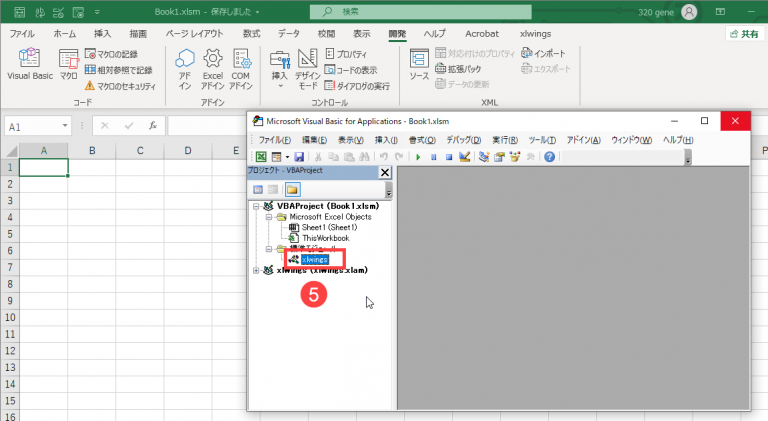Click ダイアログの実行 in the ribbon

pos(357,86)
